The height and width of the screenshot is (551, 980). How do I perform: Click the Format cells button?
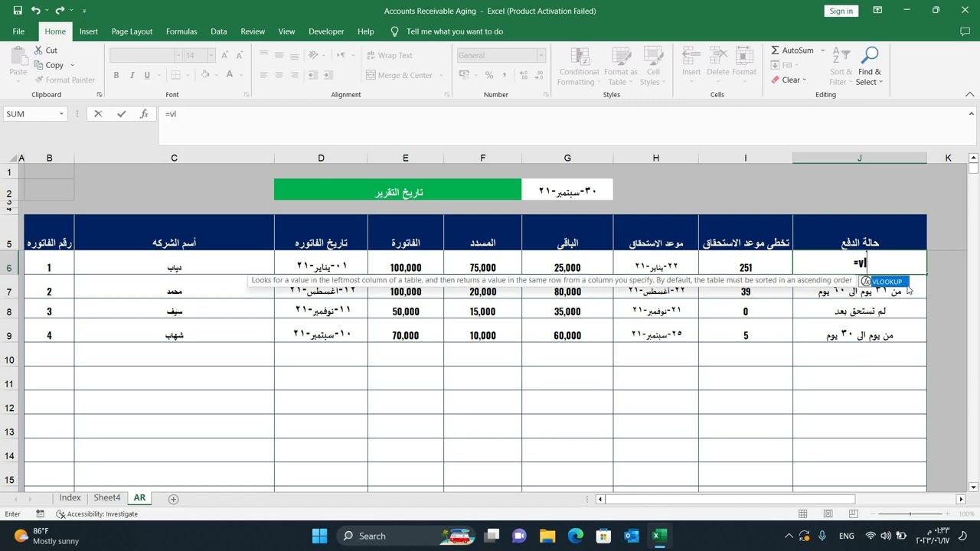pos(744,63)
